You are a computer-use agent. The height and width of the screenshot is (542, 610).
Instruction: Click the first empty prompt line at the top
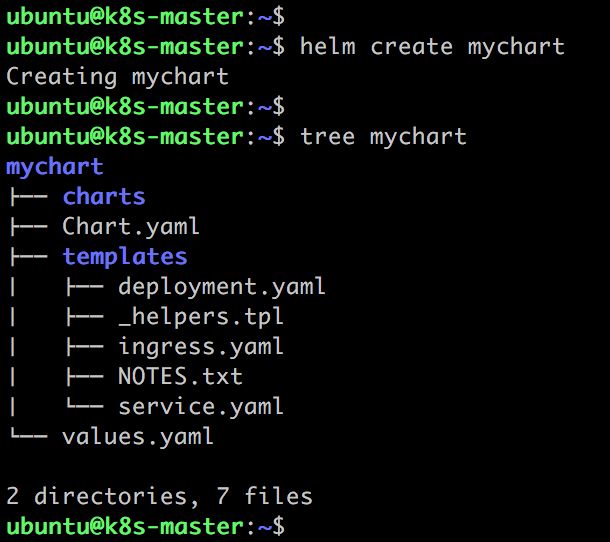click(x=145, y=17)
